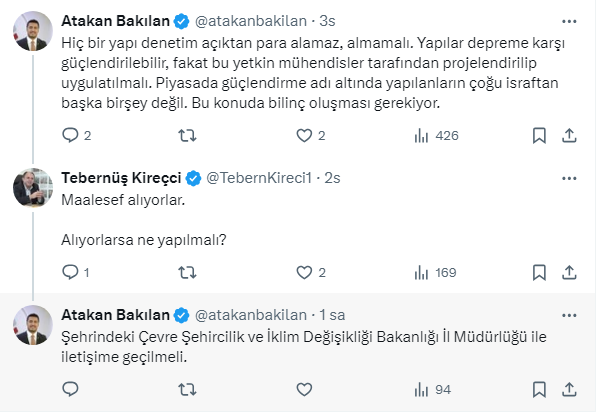The height and width of the screenshot is (412, 604).
Task: Click Tebernüş Kireçci's profile avatar
Action: point(32,187)
